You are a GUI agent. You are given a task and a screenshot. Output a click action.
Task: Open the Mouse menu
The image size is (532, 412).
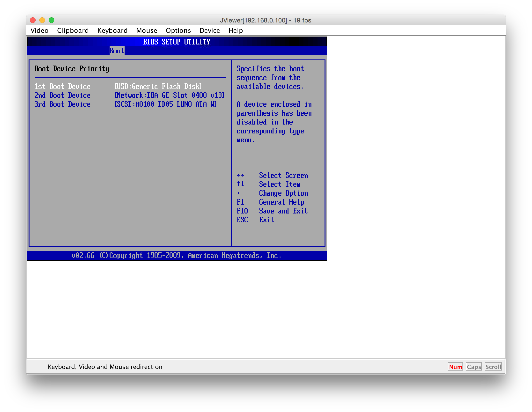147,30
